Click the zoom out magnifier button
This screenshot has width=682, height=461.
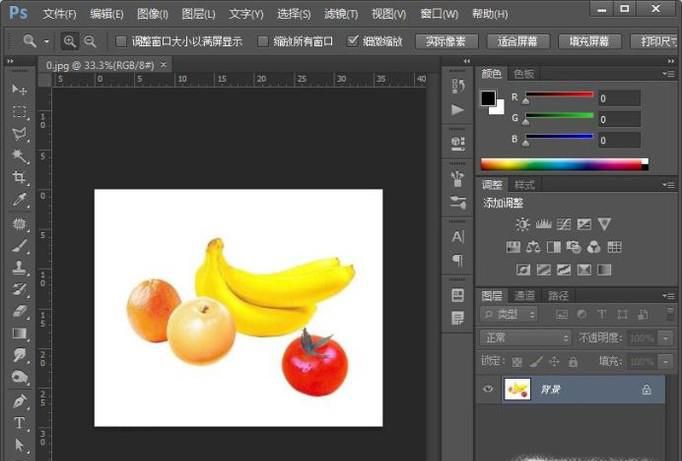pyautogui.click(x=90, y=41)
